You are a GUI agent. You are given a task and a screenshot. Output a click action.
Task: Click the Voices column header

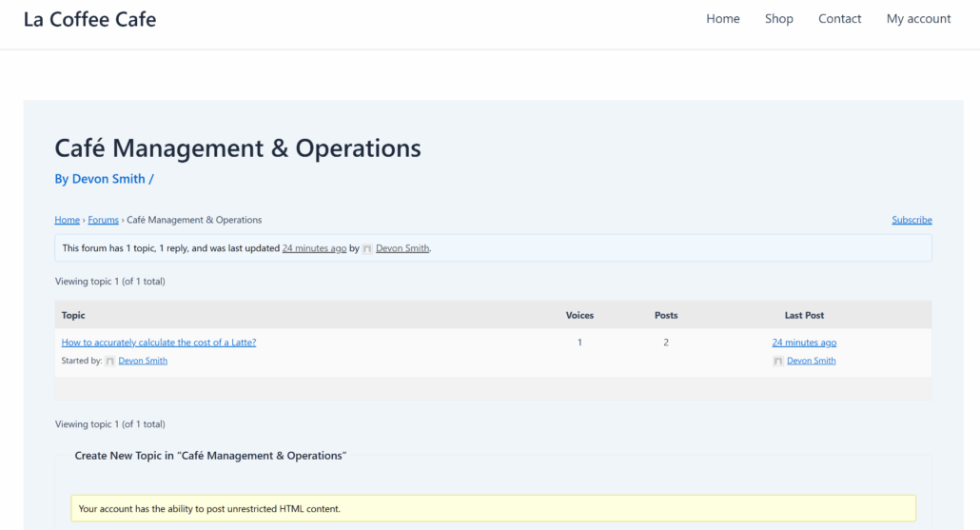point(579,316)
